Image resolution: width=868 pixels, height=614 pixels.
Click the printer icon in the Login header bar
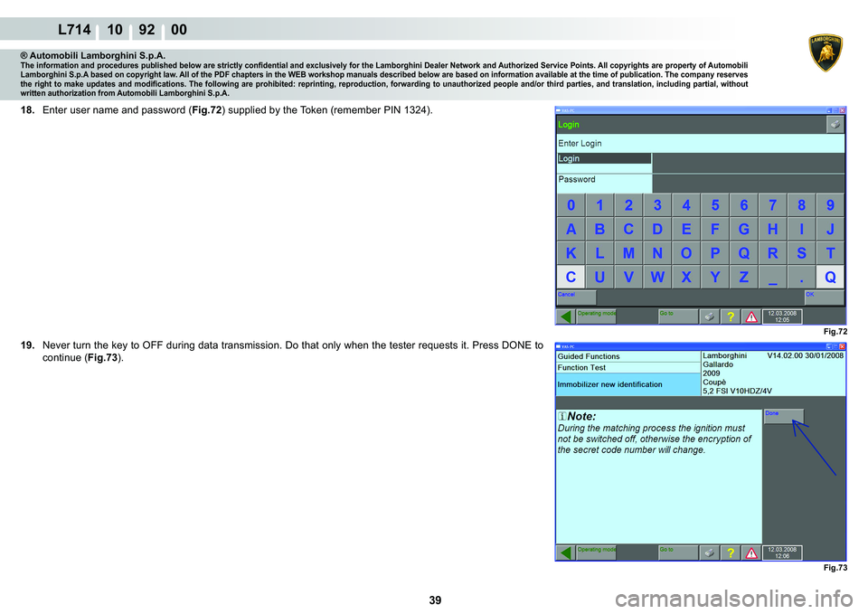[x=835, y=125]
